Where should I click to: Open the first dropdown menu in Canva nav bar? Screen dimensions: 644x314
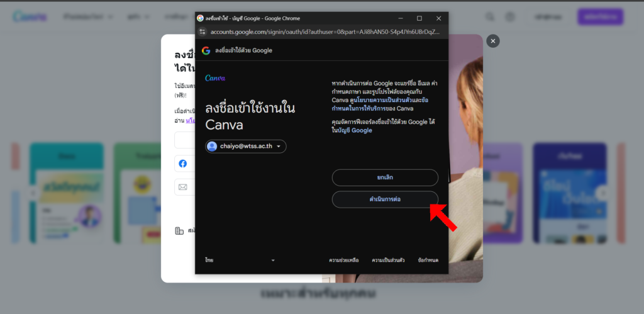point(88,17)
